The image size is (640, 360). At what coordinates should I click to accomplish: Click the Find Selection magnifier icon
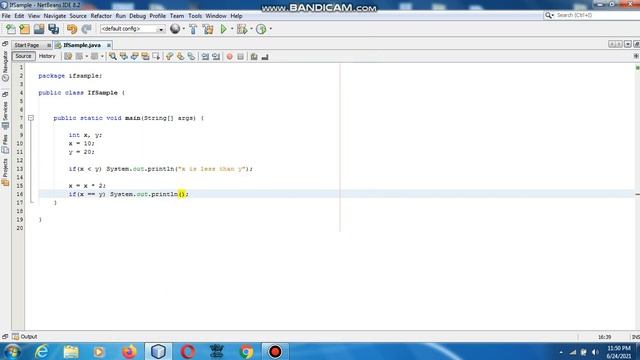click(113, 56)
